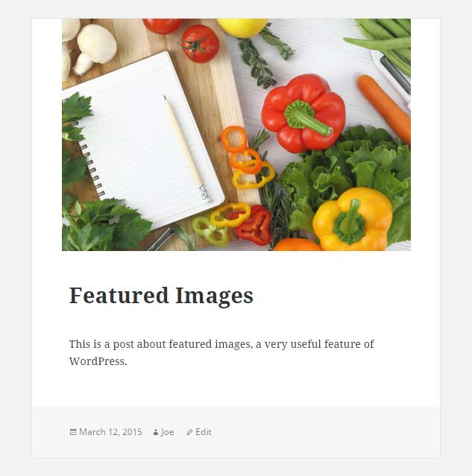This screenshot has width=472, height=476.
Task: Click the post excerpt paragraph text
Action: pyautogui.click(x=221, y=352)
